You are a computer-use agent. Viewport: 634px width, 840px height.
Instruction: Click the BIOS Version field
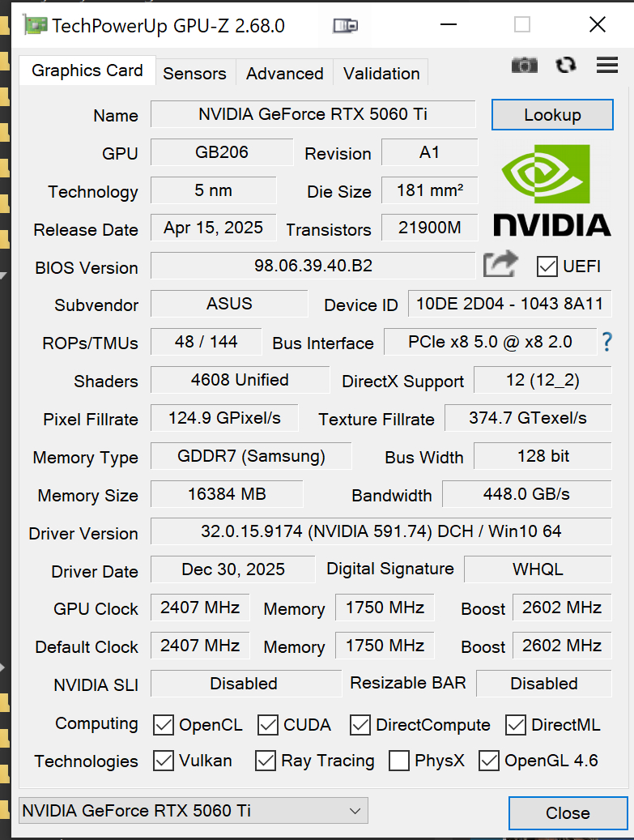[313, 265]
